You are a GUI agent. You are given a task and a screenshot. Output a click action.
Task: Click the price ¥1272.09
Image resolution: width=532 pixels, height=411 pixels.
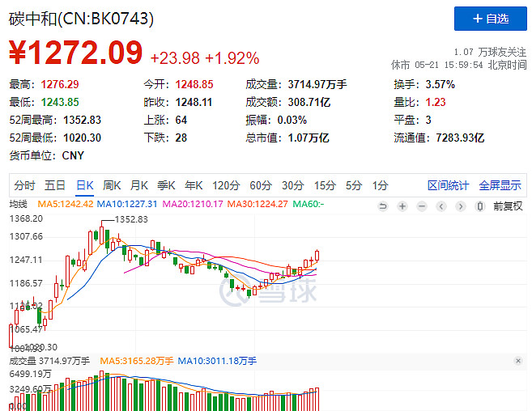pyautogui.click(x=75, y=53)
